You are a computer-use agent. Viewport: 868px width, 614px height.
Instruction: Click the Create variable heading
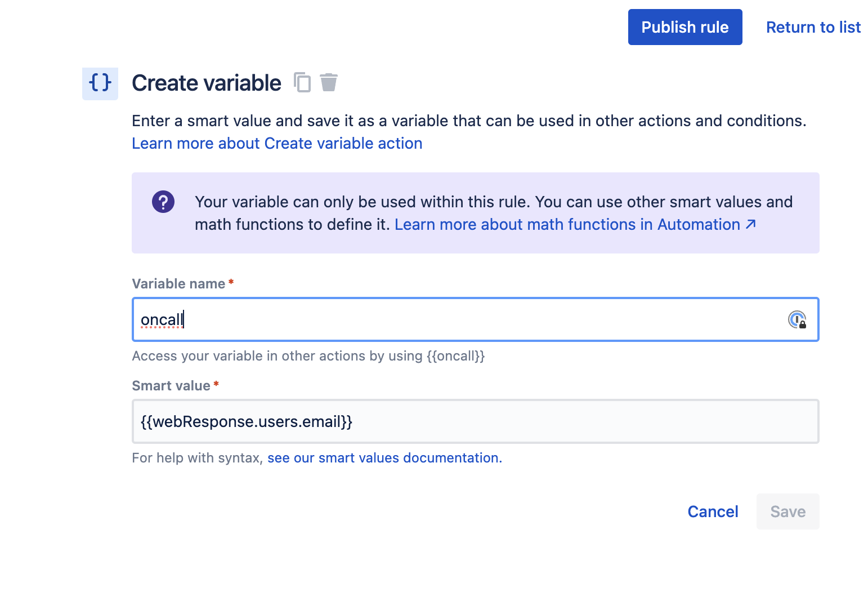coord(207,83)
